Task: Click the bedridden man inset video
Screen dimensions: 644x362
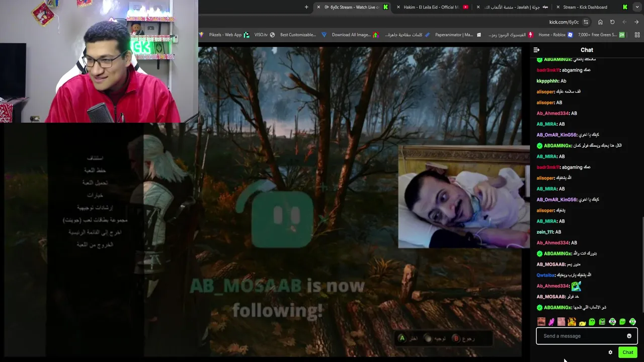Action: click(x=463, y=197)
